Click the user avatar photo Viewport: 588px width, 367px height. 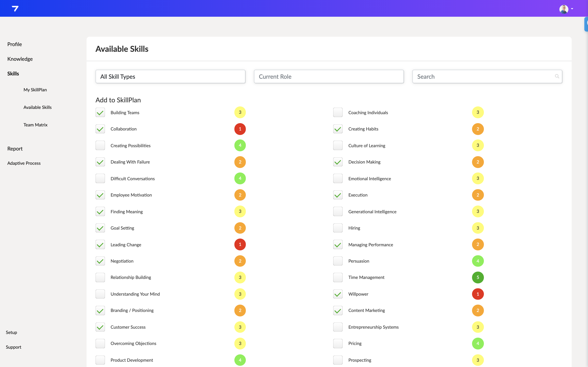pos(563,9)
